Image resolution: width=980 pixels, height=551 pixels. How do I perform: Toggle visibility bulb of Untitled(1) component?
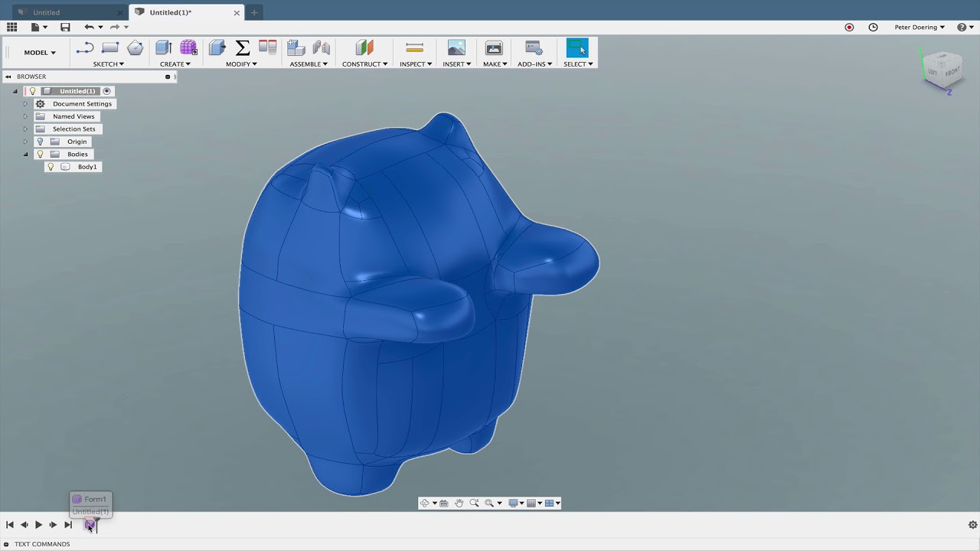click(32, 91)
